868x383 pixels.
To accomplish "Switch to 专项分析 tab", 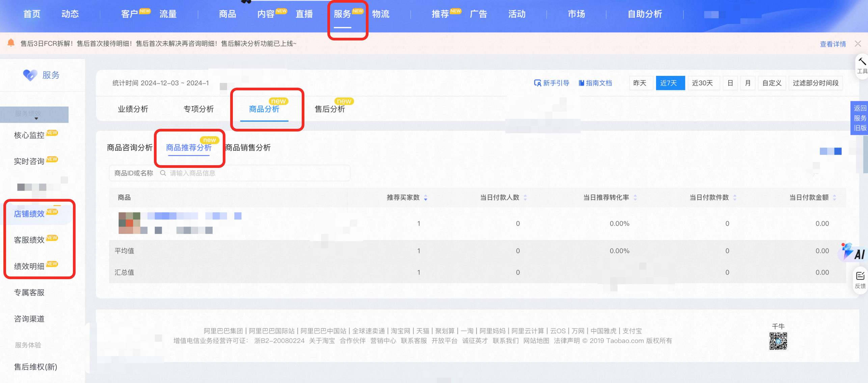I will point(198,109).
